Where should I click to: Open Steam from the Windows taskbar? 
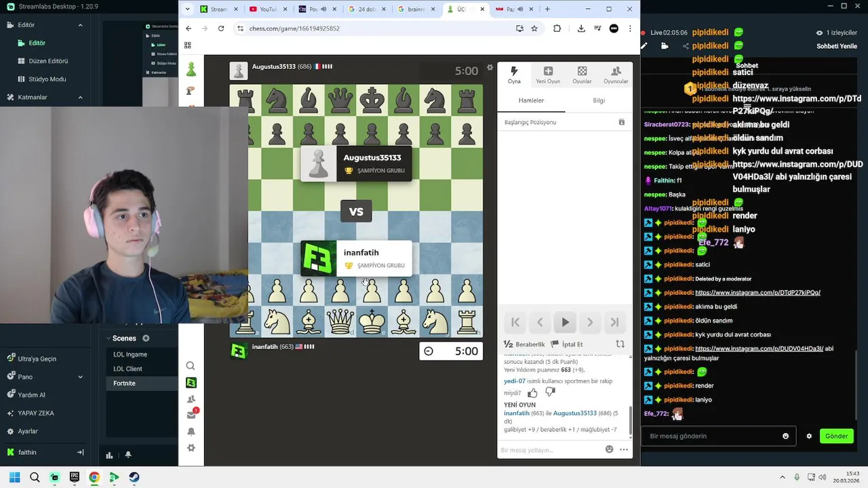134,477
